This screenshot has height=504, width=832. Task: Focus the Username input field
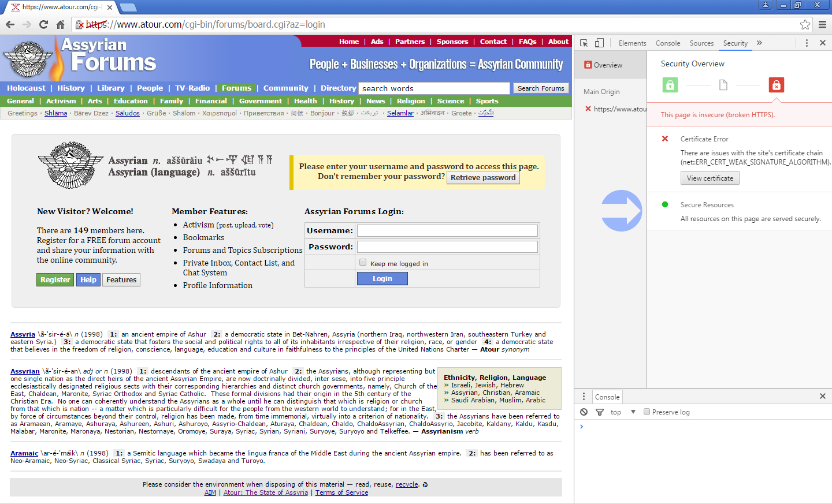tap(447, 230)
